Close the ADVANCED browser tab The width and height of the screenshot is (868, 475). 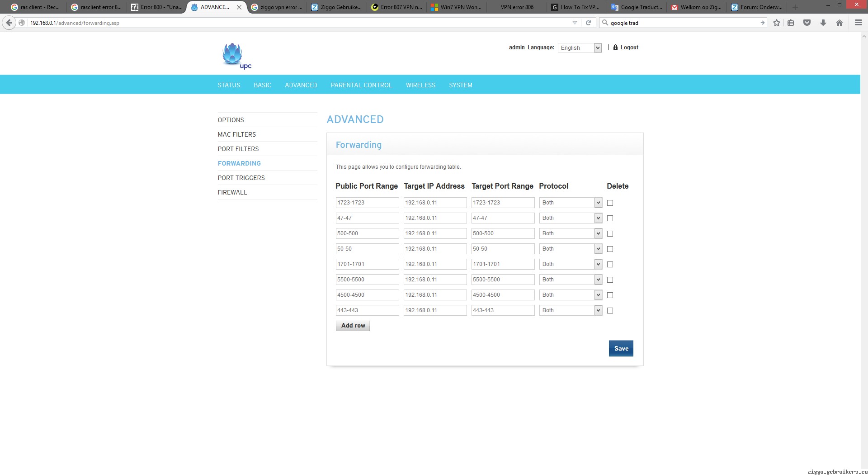[x=239, y=7]
